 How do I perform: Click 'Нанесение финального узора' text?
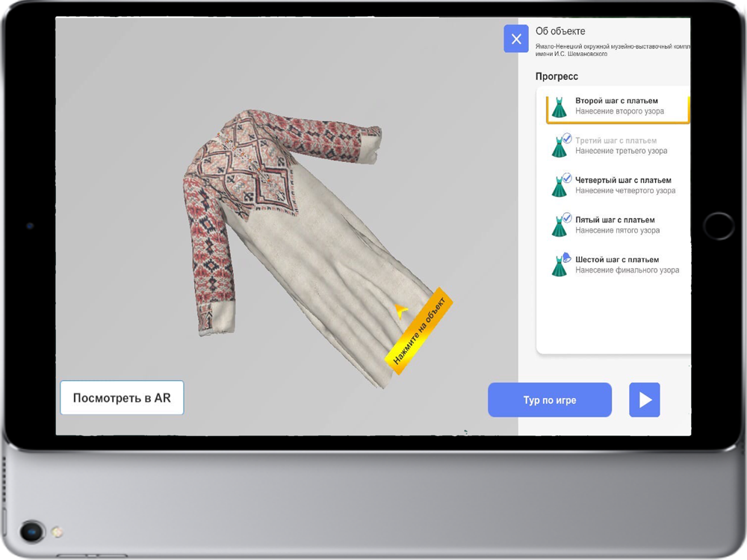tap(627, 270)
